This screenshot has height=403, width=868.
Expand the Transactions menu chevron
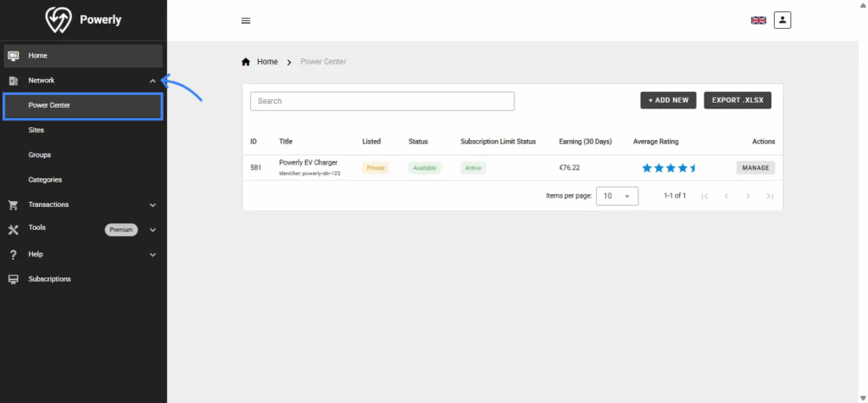pyautogui.click(x=153, y=204)
